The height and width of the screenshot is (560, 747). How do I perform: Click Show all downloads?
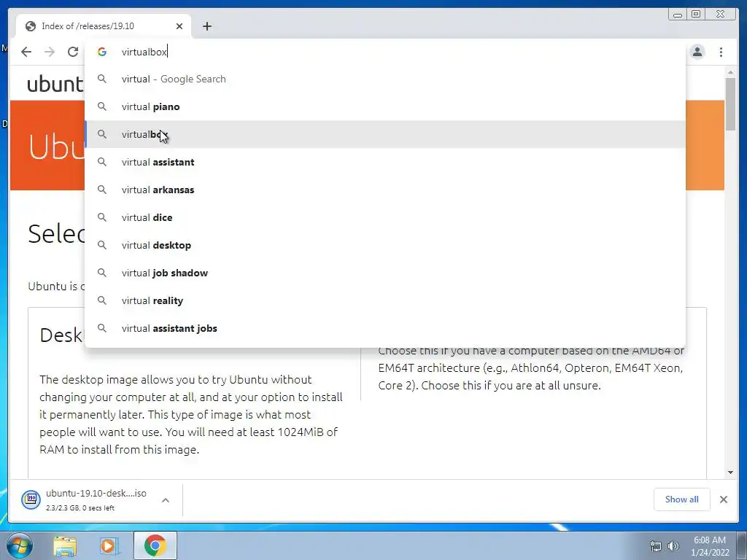tap(682, 499)
